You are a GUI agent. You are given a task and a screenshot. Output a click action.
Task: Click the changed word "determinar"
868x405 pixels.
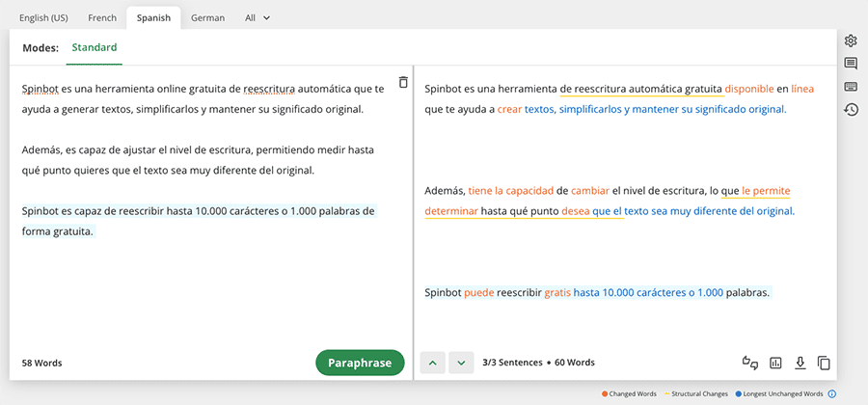click(451, 211)
